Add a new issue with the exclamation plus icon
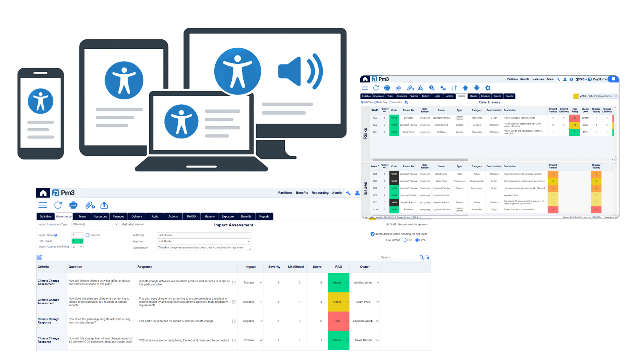The height and width of the screenshot is (362, 644). pos(432,88)
